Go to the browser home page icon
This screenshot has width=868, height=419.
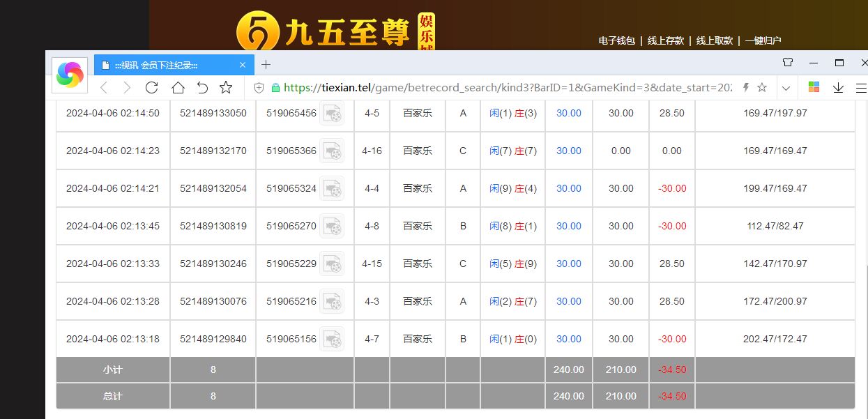tap(178, 87)
